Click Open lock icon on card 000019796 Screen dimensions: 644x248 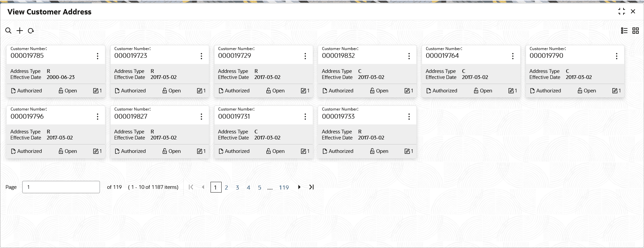[61, 151]
